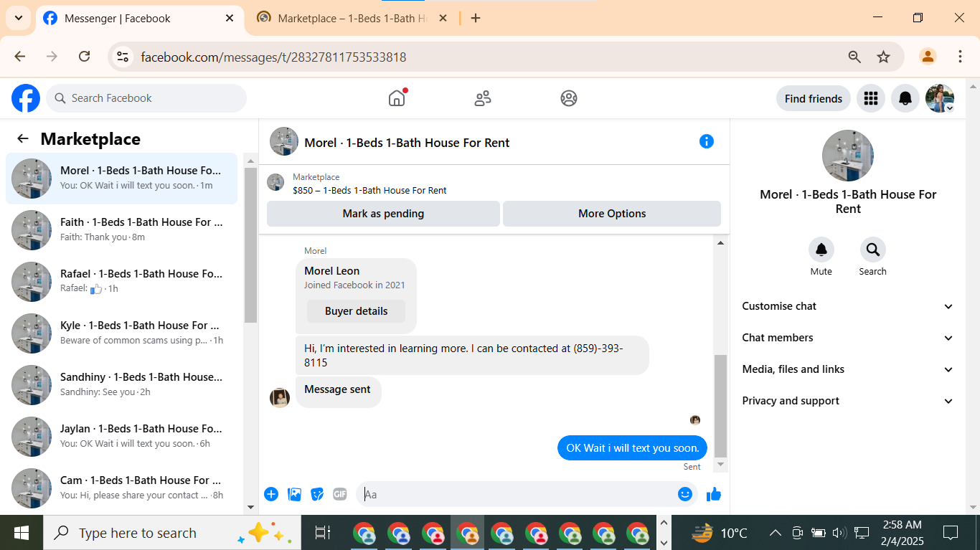
Task: Open the Groups icon in the top navigation
Action: [x=569, y=98]
